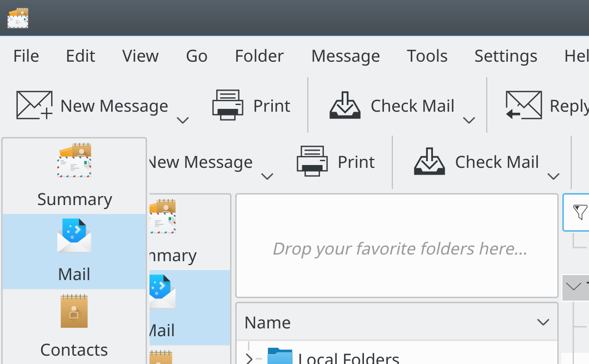Select Summary in the front sidebar
589x364 pixels.
tap(74, 177)
